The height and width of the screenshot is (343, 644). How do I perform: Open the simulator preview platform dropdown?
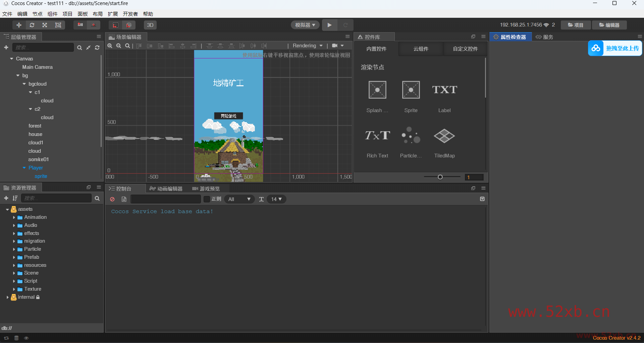pos(305,25)
